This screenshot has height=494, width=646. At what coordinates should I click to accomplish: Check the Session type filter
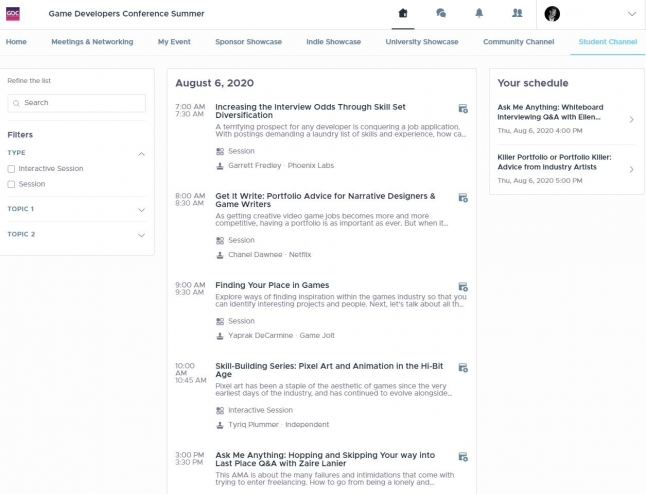click(x=12, y=184)
